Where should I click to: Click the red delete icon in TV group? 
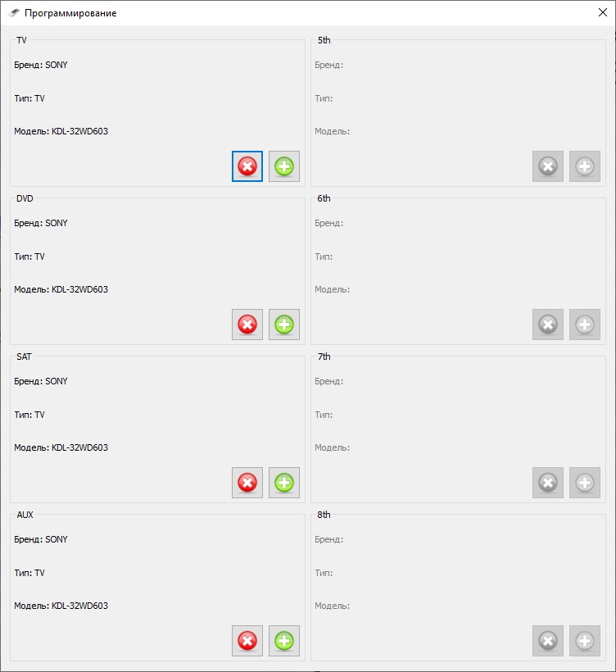click(x=247, y=167)
